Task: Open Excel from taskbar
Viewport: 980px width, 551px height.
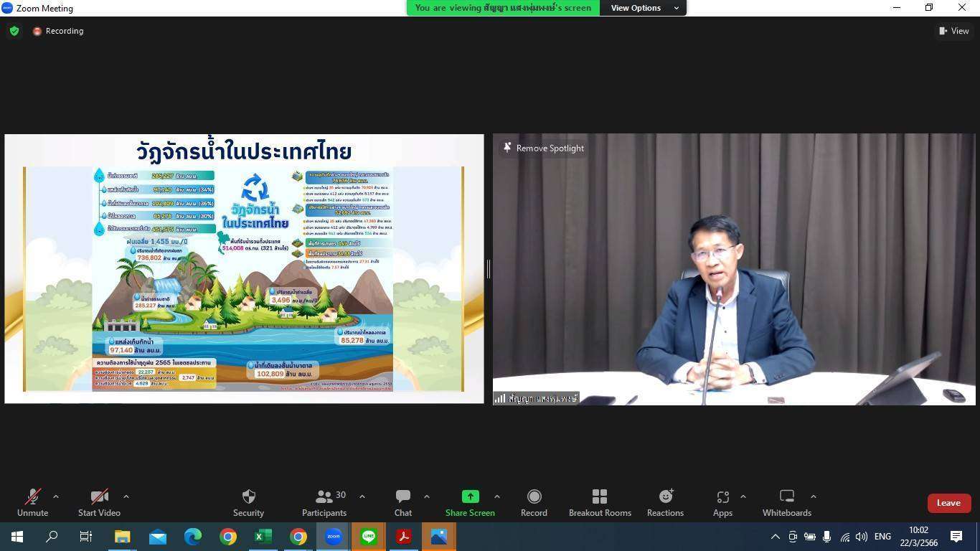Action: [263, 537]
